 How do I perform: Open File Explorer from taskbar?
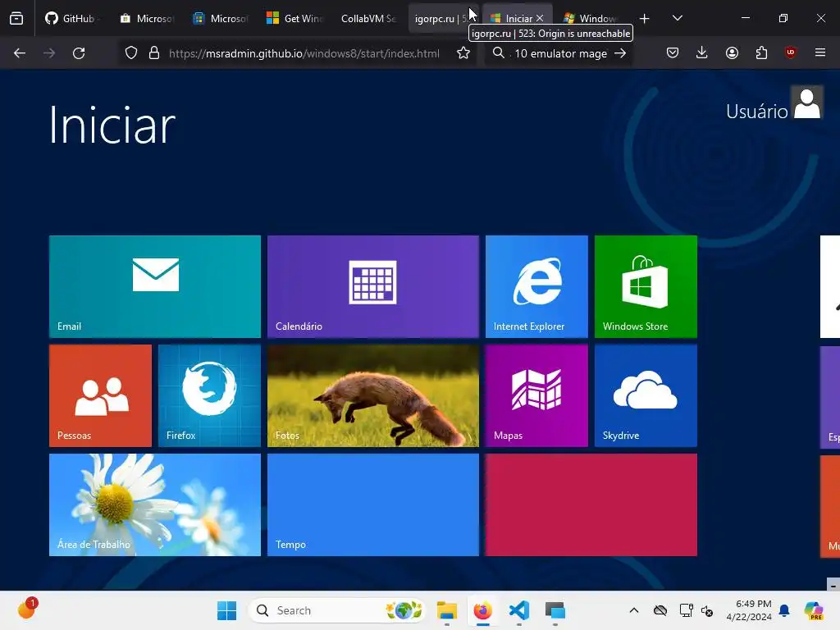(447, 610)
